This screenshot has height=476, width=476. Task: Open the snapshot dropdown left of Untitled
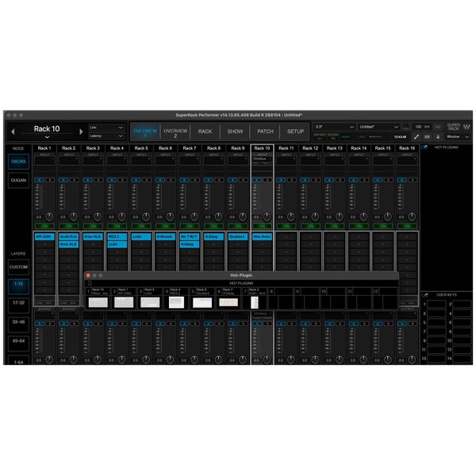pos(334,127)
